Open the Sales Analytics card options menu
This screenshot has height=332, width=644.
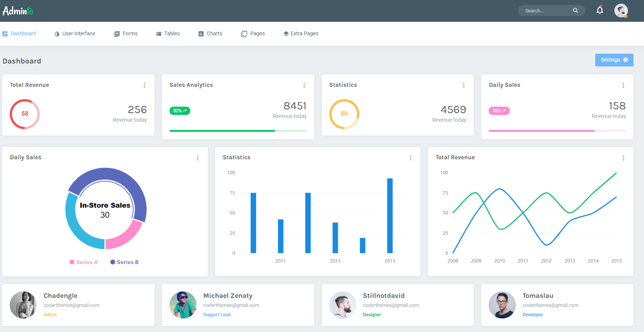pos(304,86)
